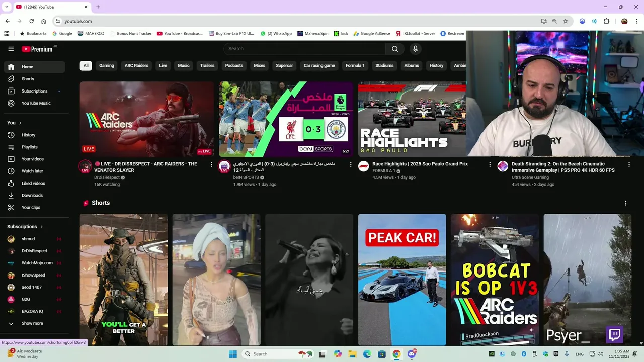Go to browser home page button
The height and width of the screenshot is (362, 644).
coord(44,21)
